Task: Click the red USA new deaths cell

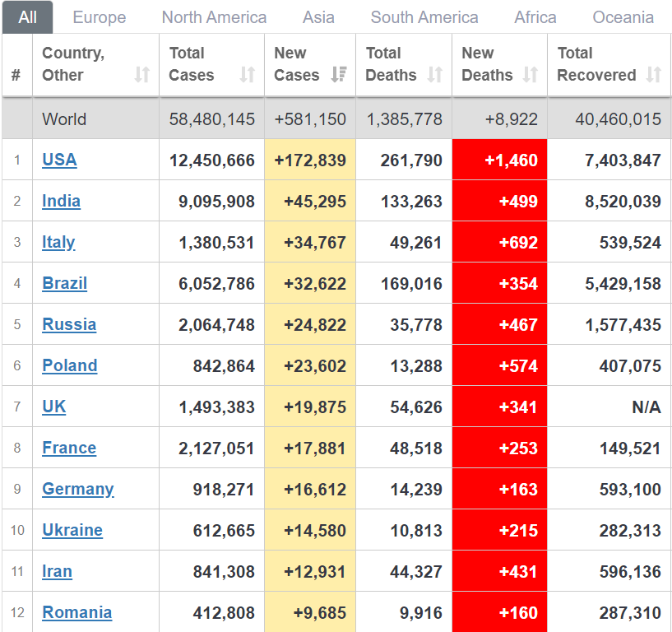Action: 500,160
